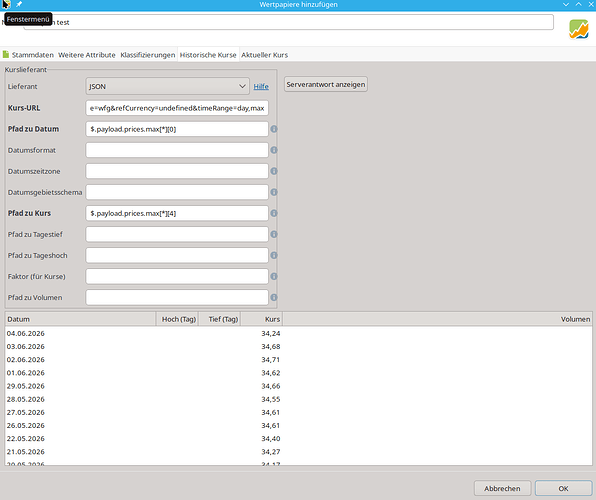Open the Hilfe link
The image size is (596, 500).
(x=261, y=87)
